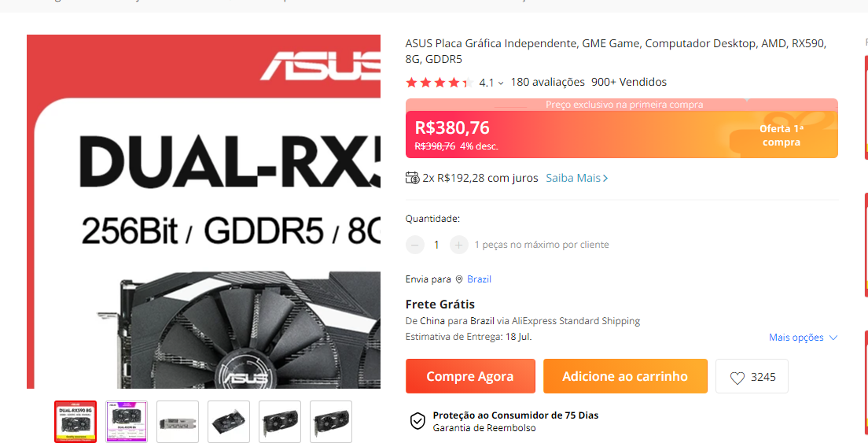The image size is (868, 443).
Task: Expand Mais opções shipping options
Action: pos(804,338)
